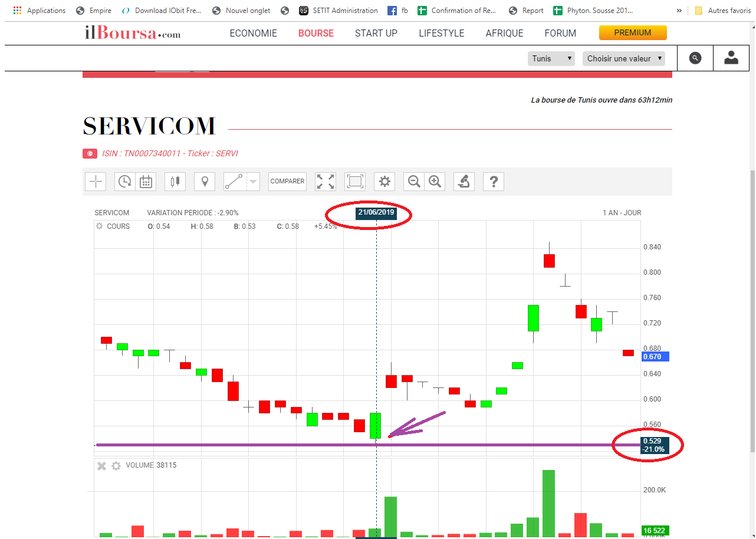Click the COMPARER button
This screenshot has width=756, height=539.
click(287, 182)
